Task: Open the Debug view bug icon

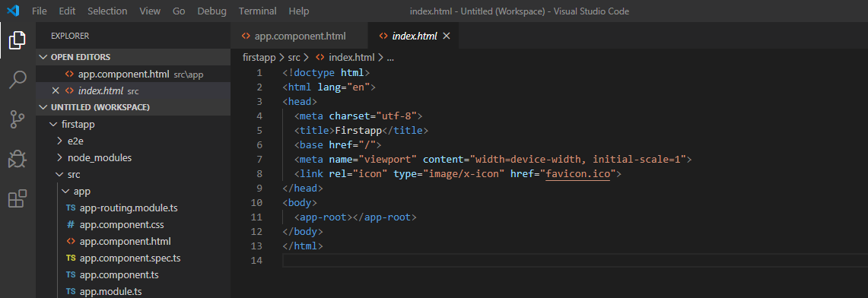Action: pyautogui.click(x=17, y=159)
